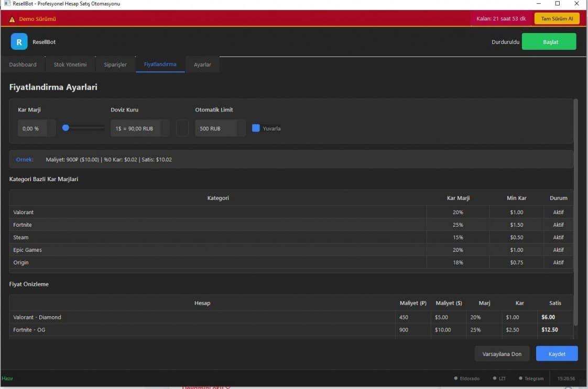Click the Fortnite - OG preview row
This screenshot has width=588, height=389.
(291, 330)
